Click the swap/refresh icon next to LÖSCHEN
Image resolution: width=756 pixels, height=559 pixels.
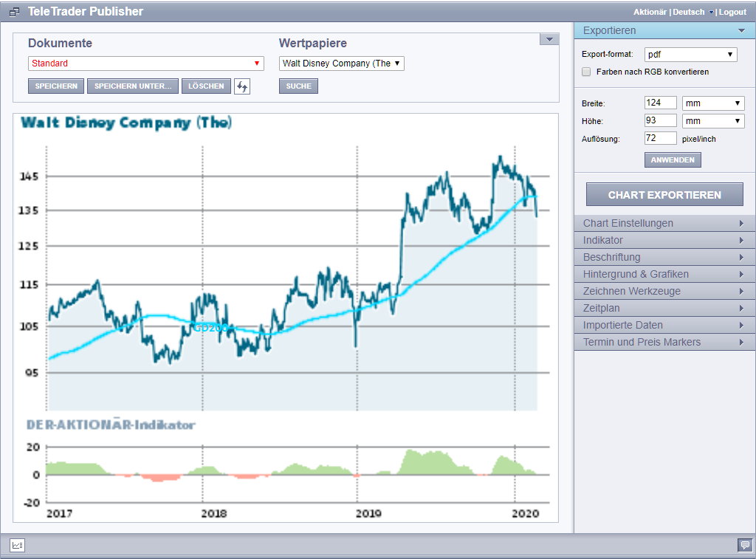(x=242, y=86)
